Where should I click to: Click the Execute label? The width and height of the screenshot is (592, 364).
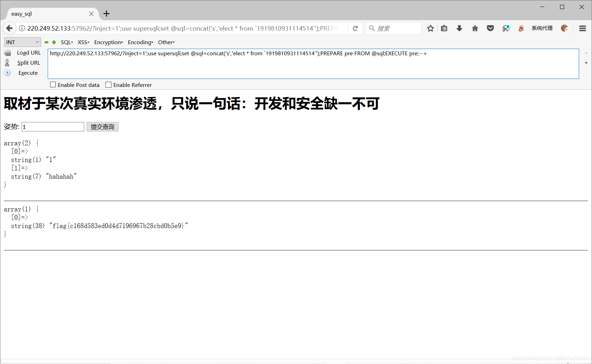28,73
